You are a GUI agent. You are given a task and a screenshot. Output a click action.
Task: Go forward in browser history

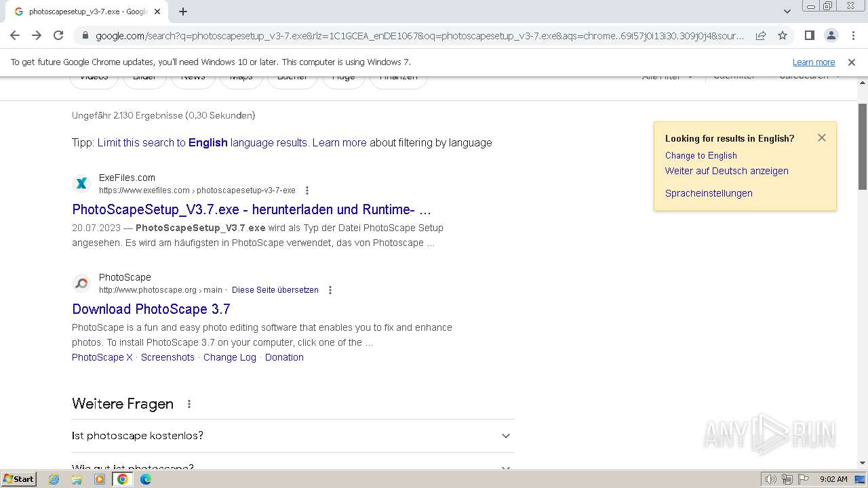point(37,35)
